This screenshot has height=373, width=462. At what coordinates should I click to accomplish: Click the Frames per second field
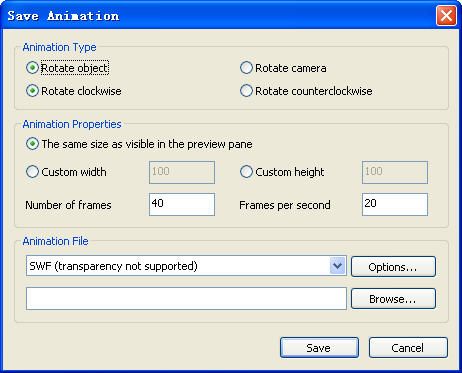click(x=395, y=204)
